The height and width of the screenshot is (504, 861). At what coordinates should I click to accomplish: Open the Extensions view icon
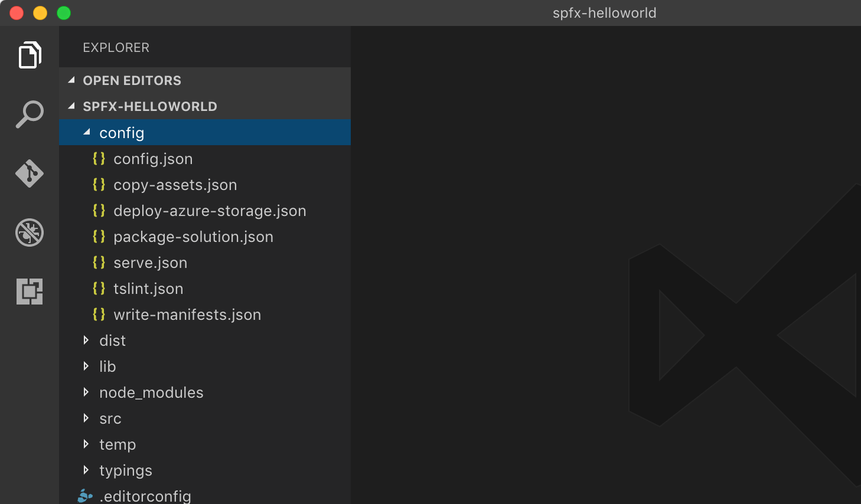pos(30,291)
